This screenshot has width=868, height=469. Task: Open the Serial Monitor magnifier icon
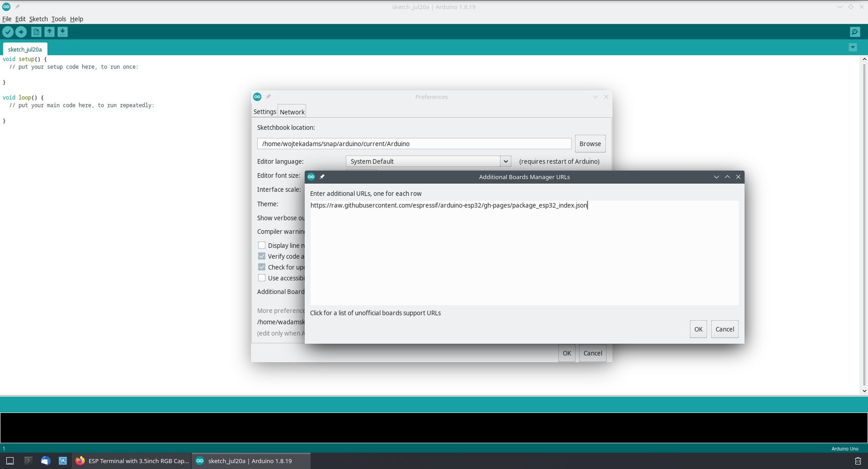click(x=855, y=32)
